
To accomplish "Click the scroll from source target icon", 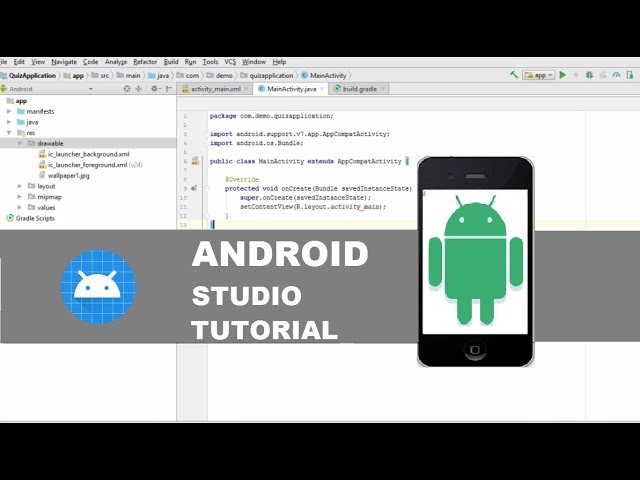I will point(127,89).
